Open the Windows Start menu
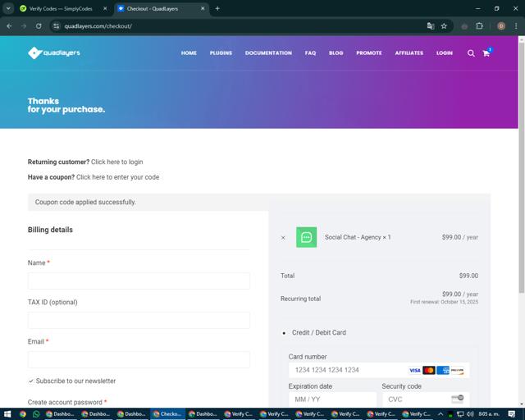 (7, 414)
